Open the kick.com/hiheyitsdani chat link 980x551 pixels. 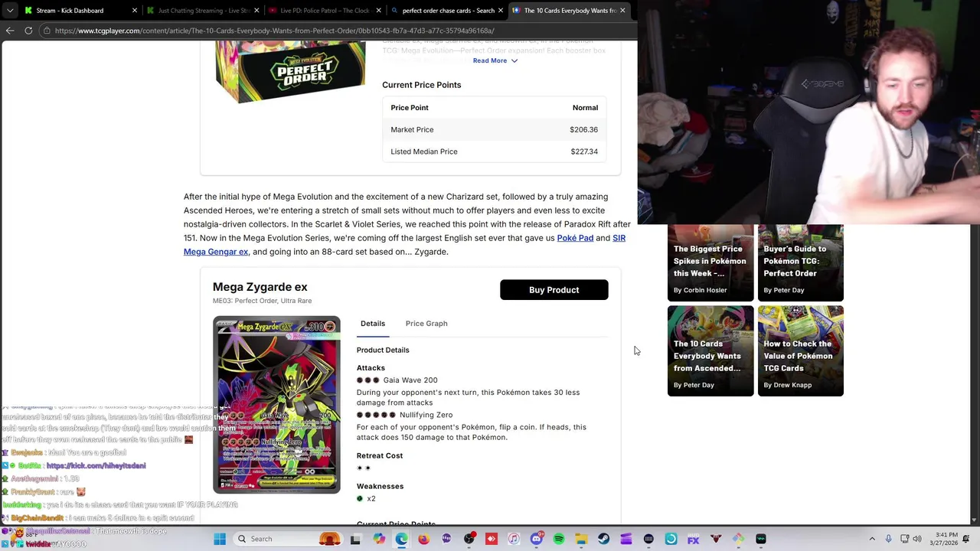96,465
